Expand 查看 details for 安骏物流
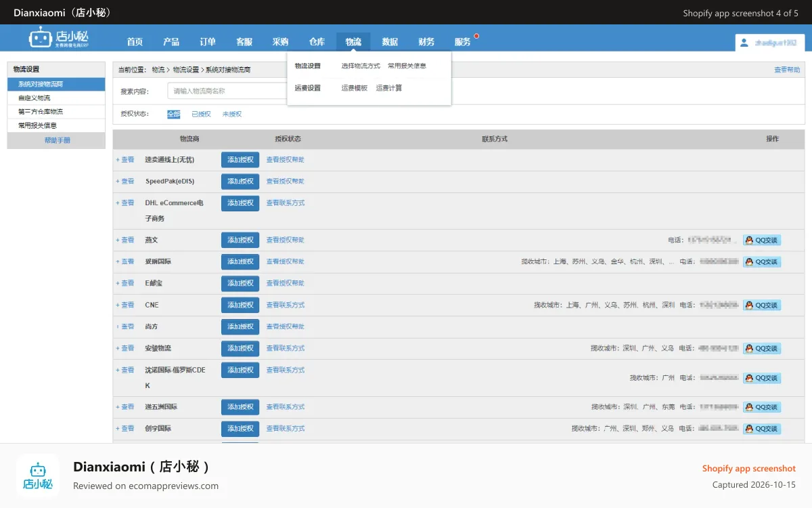Screen dimensions: 812x508 (x=125, y=348)
